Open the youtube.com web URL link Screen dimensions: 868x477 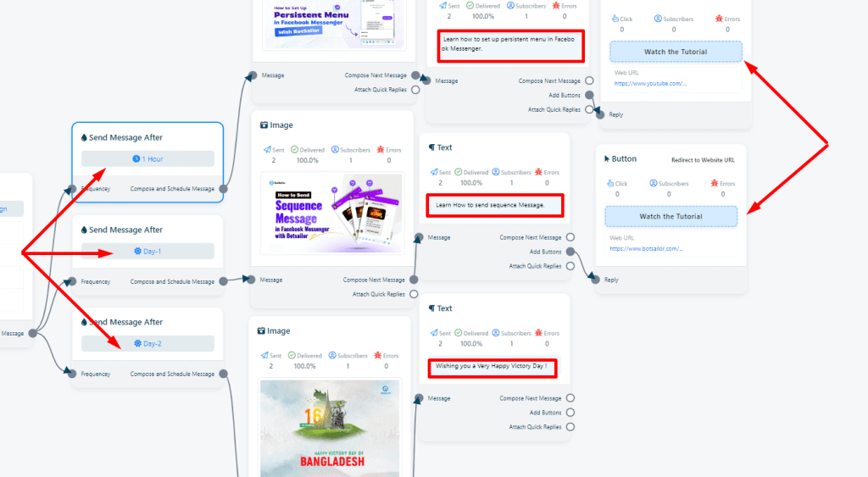point(650,84)
